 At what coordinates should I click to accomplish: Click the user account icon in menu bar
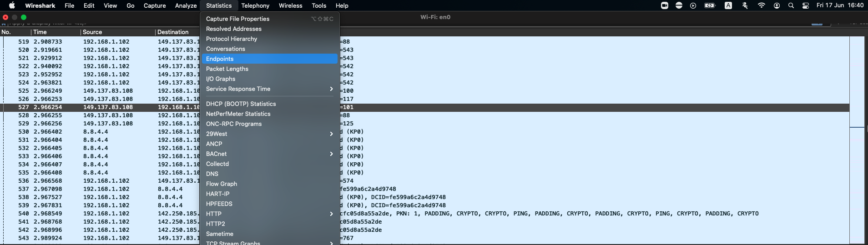click(x=777, y=5)
